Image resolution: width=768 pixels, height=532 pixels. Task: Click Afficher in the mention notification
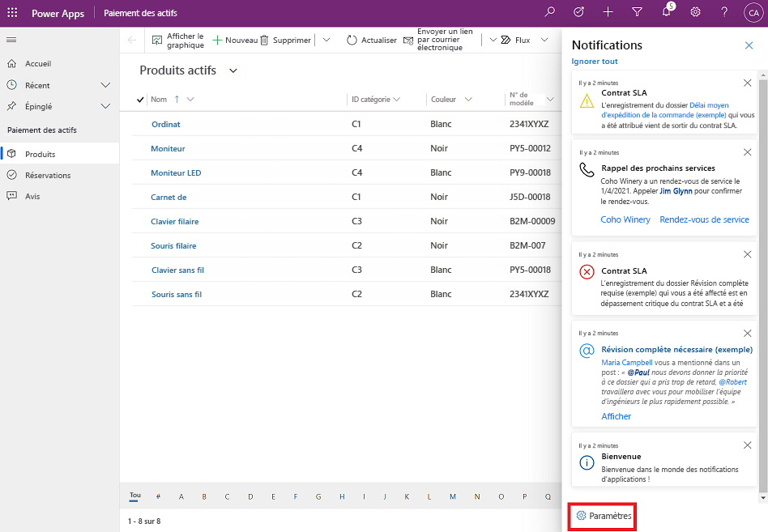[x=617, y=416]
